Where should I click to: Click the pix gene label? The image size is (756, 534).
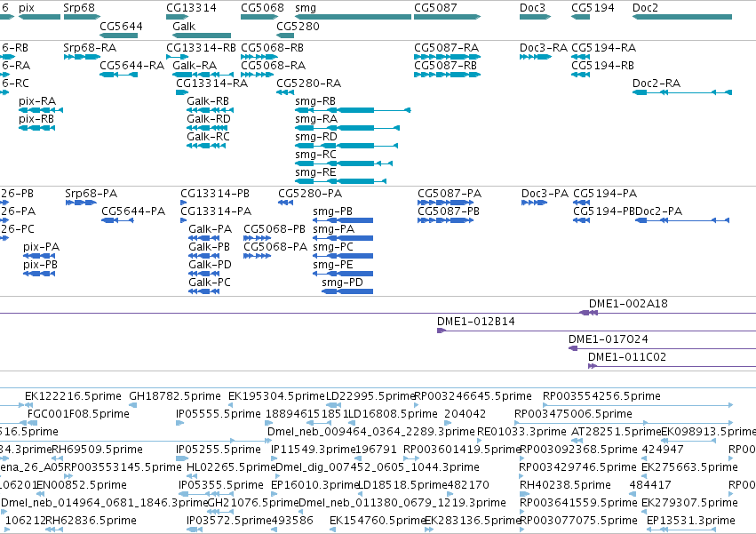click(x=27, y=8)
